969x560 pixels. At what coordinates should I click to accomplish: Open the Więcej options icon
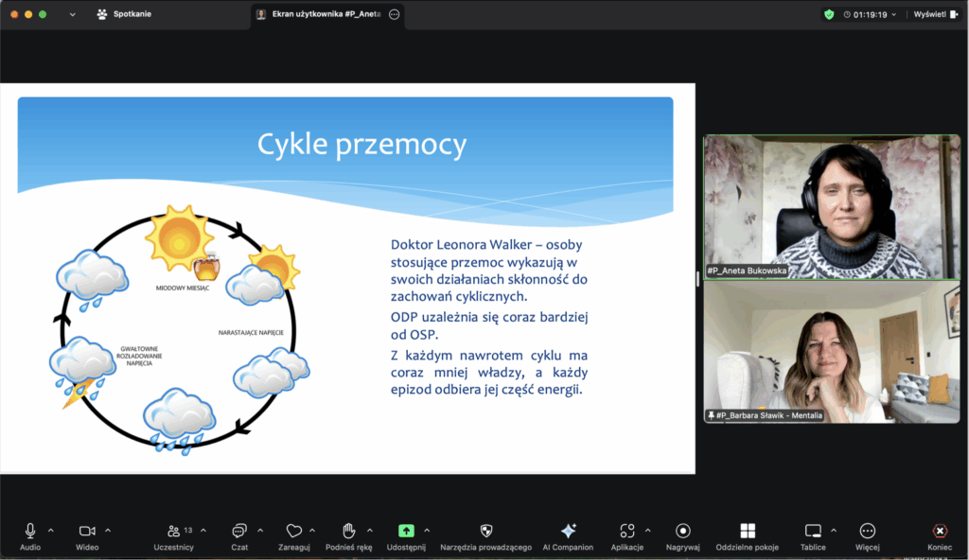tap(867, 532)
